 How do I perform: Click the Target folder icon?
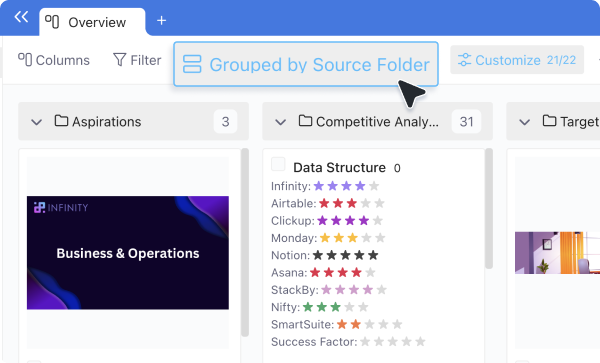(x=549, y=121)
